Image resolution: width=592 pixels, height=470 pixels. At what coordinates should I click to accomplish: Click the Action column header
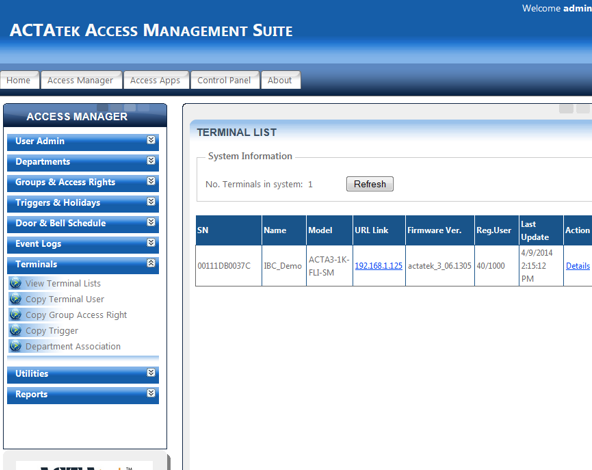pos(578,230)
